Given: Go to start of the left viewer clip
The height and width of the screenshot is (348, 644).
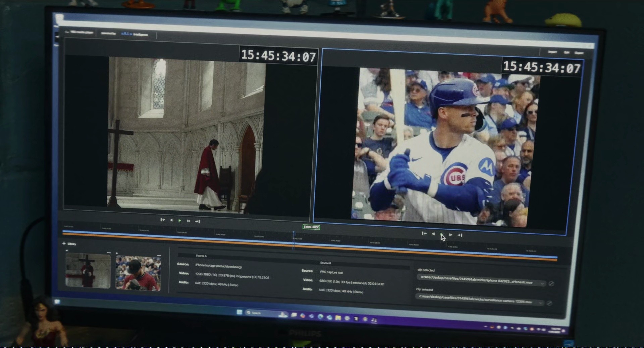Looking at the screenshot, I should point(163,220).
